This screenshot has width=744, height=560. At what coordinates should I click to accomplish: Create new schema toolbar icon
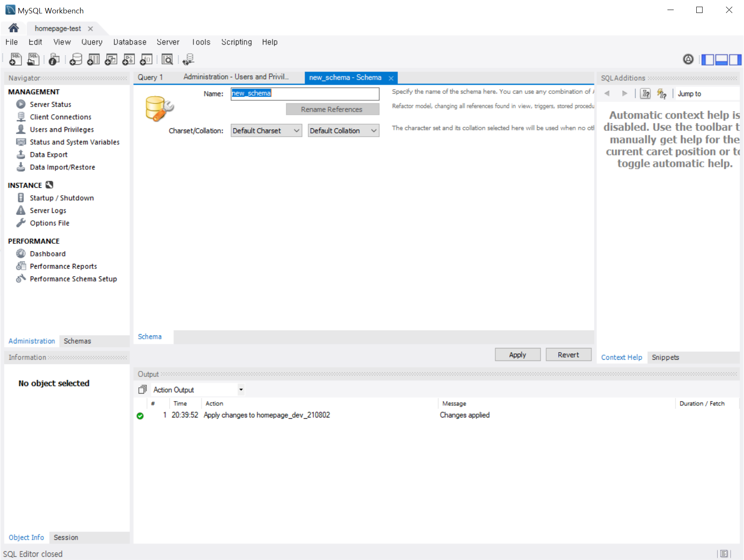click(x=76, y=59)
